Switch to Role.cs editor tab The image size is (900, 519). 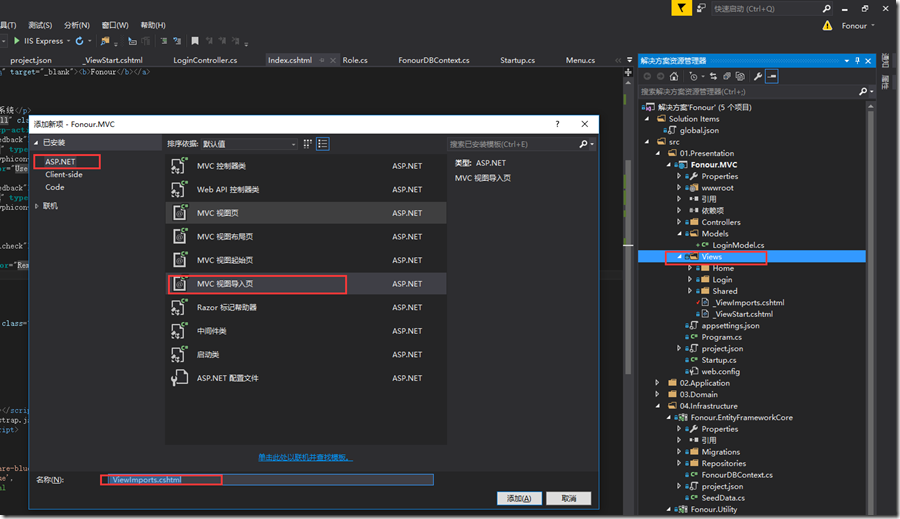coord(355,60)
